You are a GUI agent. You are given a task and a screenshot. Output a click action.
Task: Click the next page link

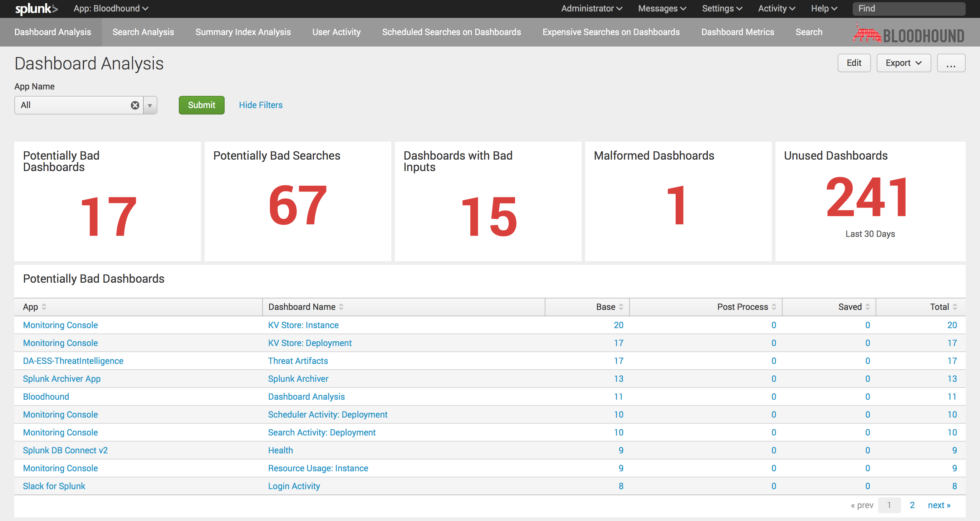[939, 505]
